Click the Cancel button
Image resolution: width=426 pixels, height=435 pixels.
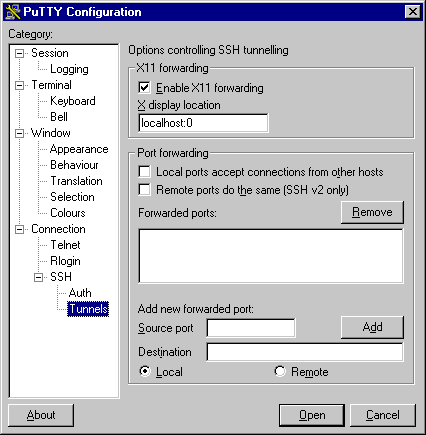pyautogui.click(x=383, y=415)
